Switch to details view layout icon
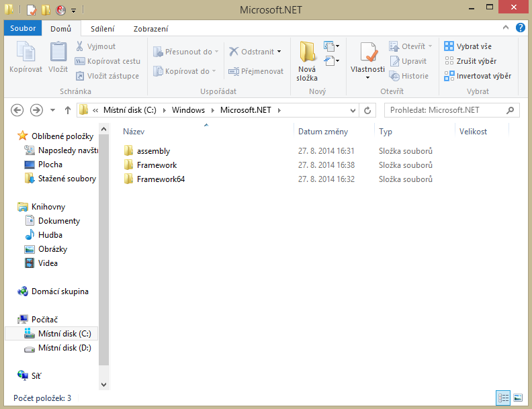532x409 pixels. pyautogui.click(x=503, y=398)
